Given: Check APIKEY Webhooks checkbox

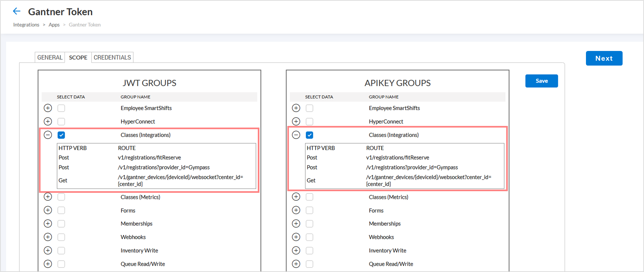Looking at the screenshot, I should click(310, 237).
